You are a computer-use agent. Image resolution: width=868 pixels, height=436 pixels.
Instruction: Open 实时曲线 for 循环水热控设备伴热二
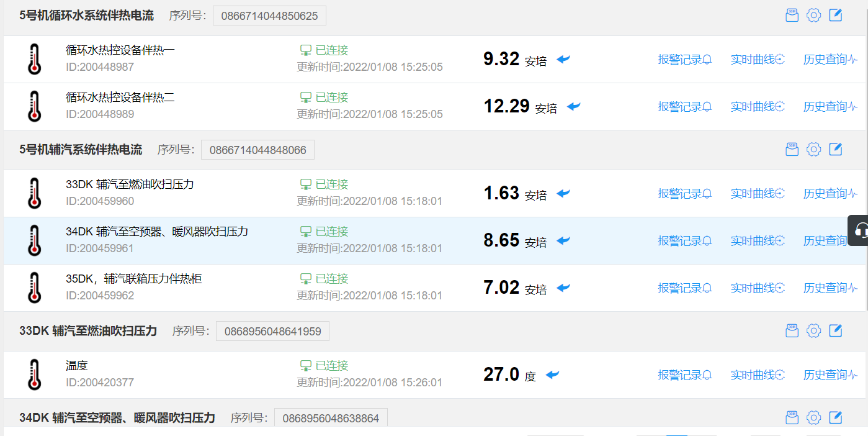(x=758, y=107)
